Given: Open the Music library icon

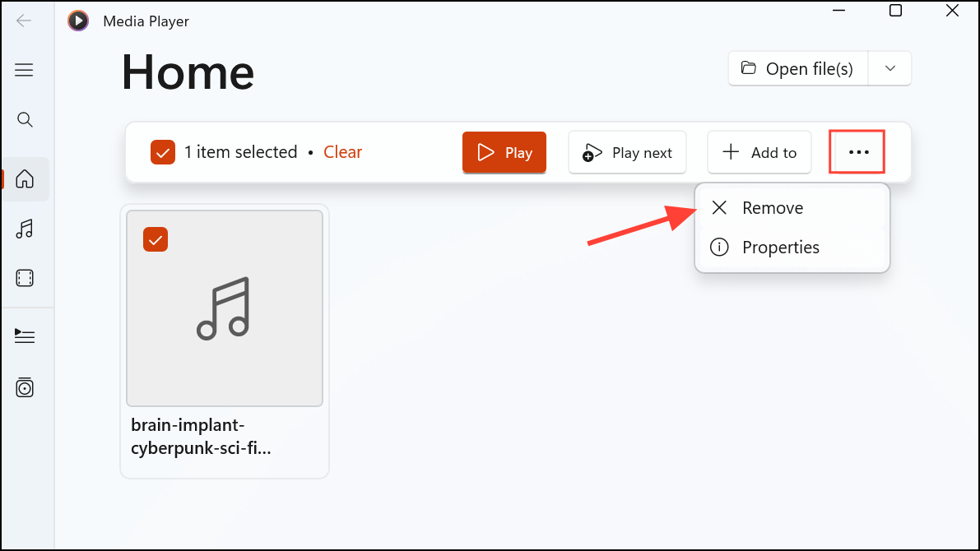Looking at the screenshot, I should click(25, 229).
